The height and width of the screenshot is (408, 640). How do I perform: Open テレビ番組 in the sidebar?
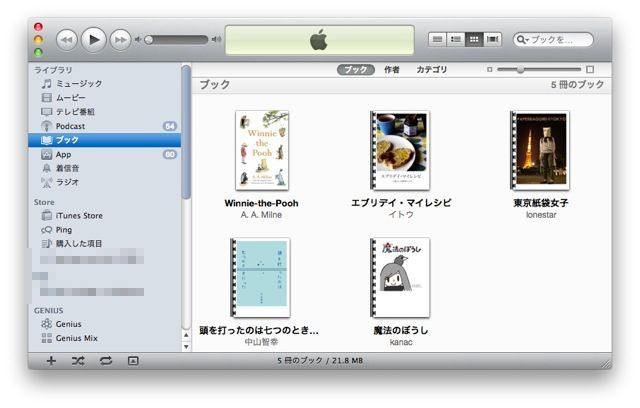pyautogui.click(x=105, y=112)
